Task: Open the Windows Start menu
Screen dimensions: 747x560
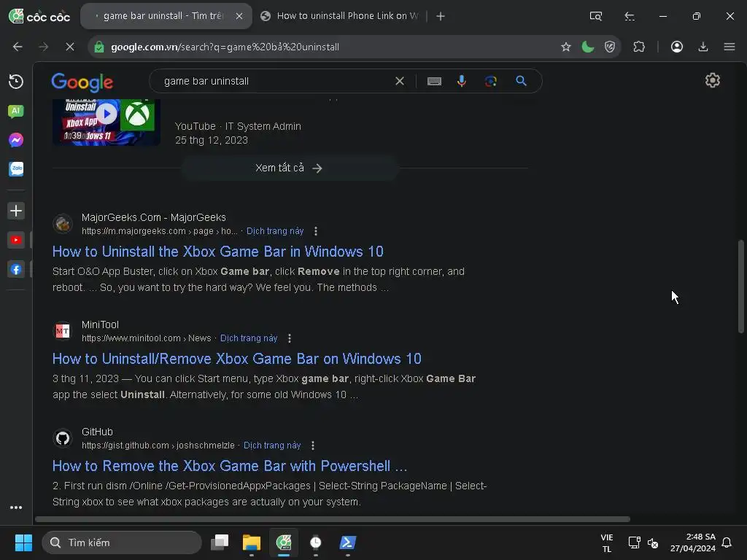Action: (x=23, y=542)
